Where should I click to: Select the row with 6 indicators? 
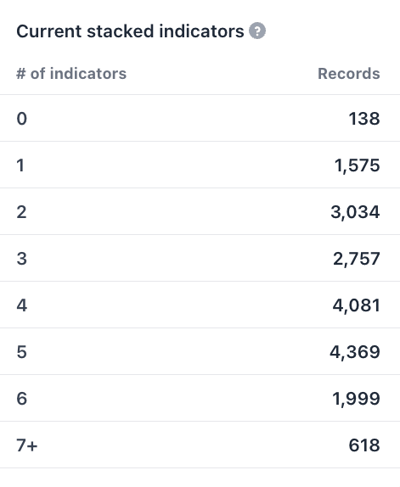coord(200,398)
